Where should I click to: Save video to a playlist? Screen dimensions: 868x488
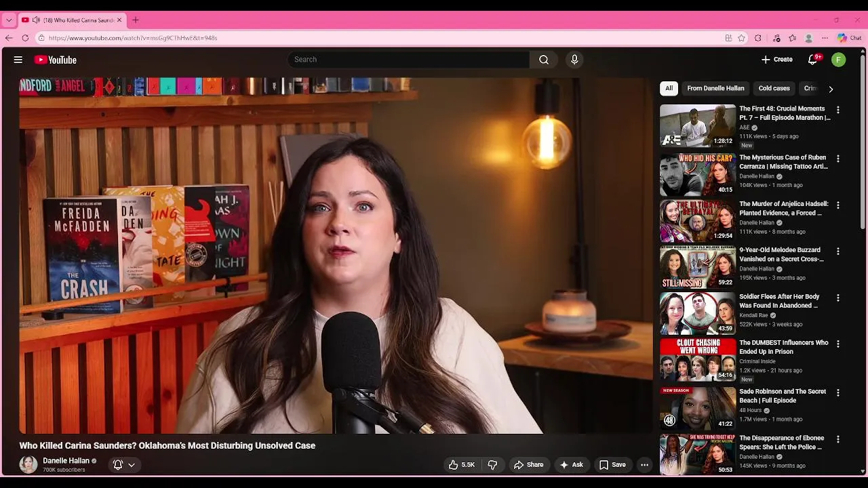pos(612,465)
